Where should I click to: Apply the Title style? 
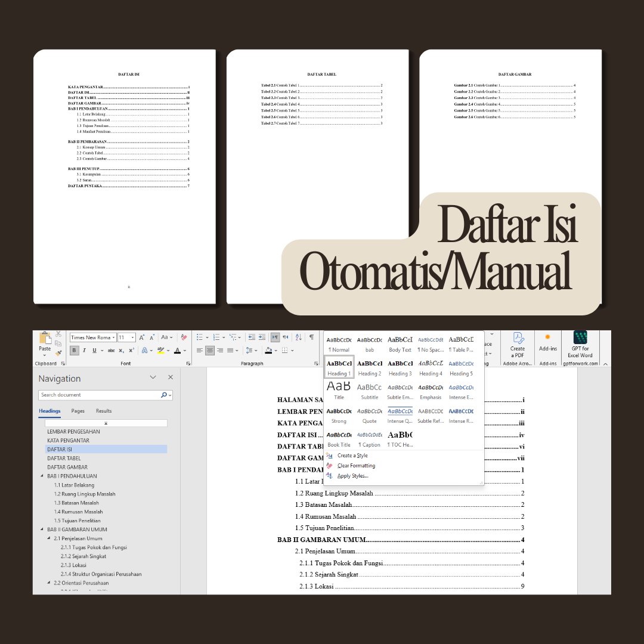tap(339, 391)
